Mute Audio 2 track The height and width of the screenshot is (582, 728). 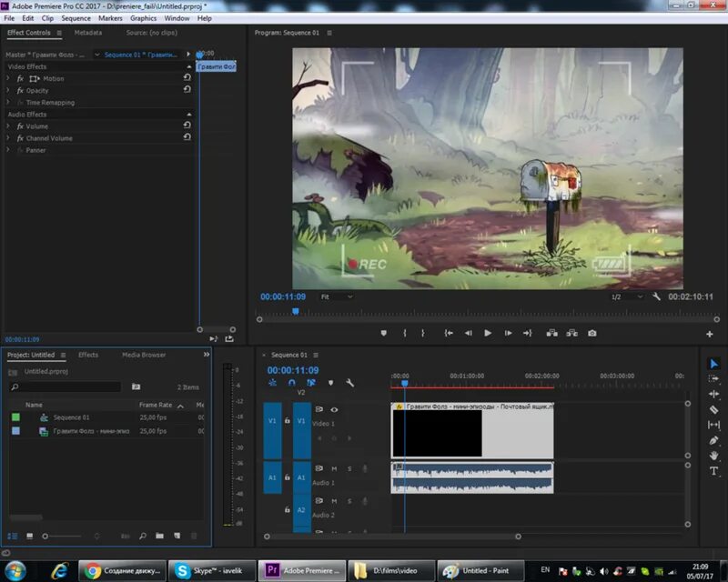click(x=334, y=501)
